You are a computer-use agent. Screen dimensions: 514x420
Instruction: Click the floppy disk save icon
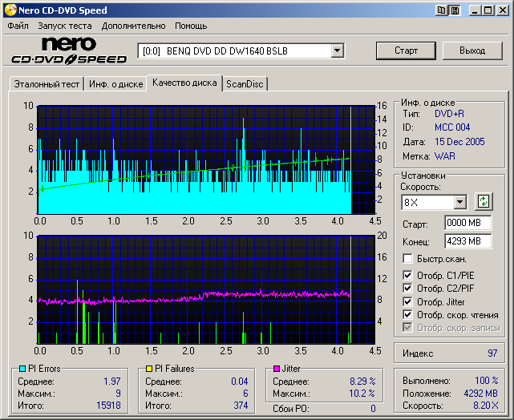click(455, 10)
